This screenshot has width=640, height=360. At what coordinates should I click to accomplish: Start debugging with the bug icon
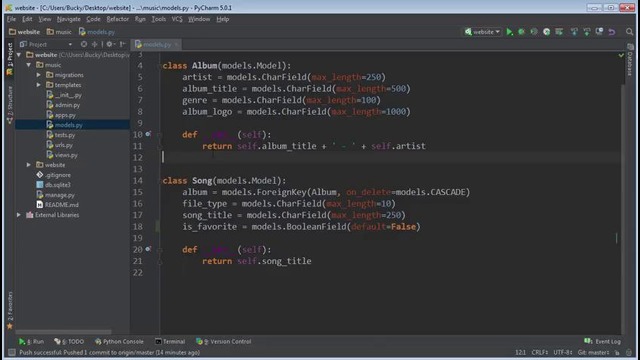tap(522, 32)
